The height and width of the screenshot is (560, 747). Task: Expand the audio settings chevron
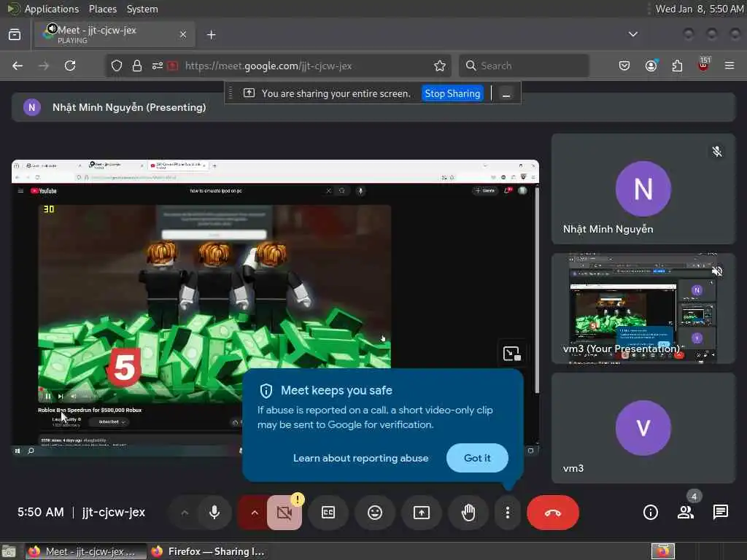click(185, 513)
